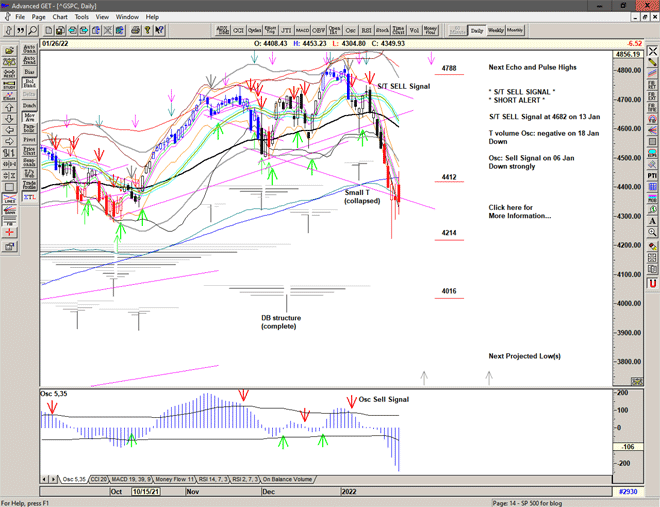Open the Chart menu

pyautogui.click(x=60, y=17)
